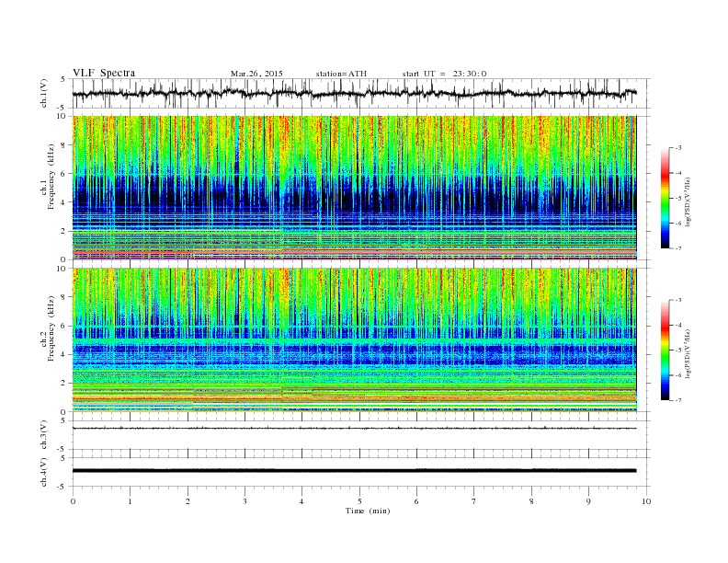Click the "ch.4(V)" axis label

[x=44, y=472]
